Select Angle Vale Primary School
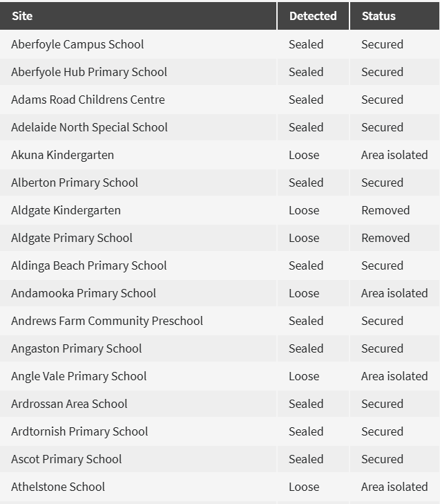Image resolution: width=440 pixels, height=504 pixels. [x=79, y=376]
